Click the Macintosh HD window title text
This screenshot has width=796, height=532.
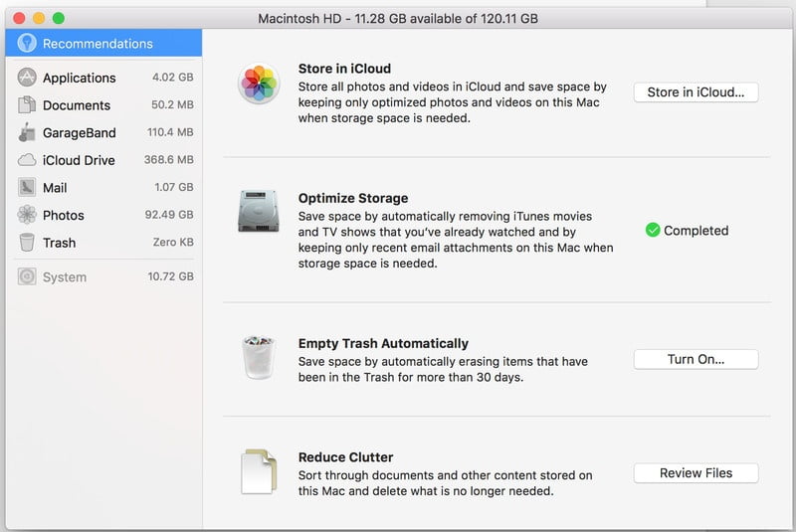tap(398, 19)
